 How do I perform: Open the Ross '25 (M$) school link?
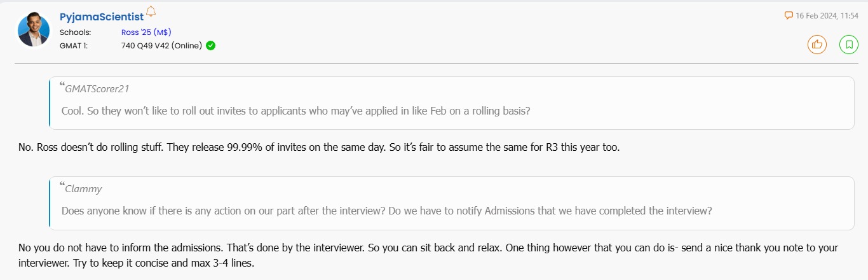146,32
